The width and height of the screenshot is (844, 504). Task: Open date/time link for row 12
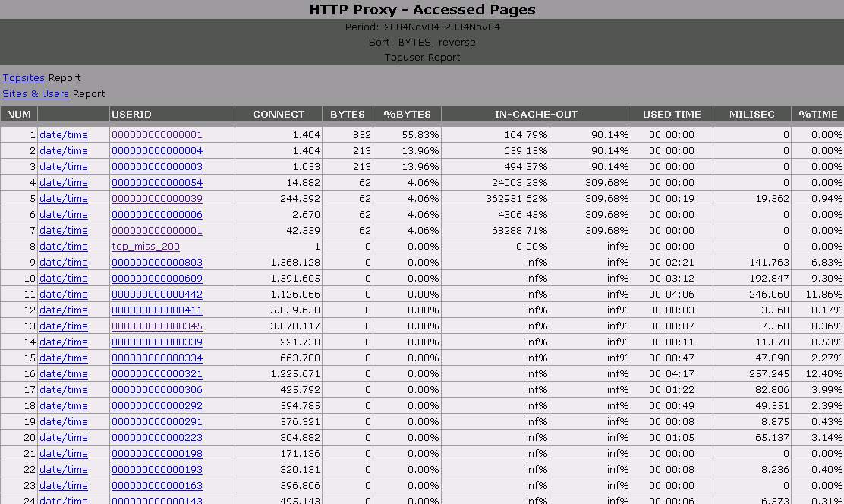pyautogui.click(x=64, y=310)
